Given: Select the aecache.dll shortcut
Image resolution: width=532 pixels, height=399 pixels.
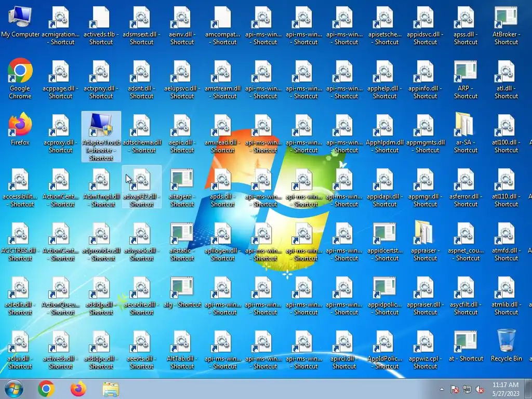Looking at the screenshot, I should (141, 295).
